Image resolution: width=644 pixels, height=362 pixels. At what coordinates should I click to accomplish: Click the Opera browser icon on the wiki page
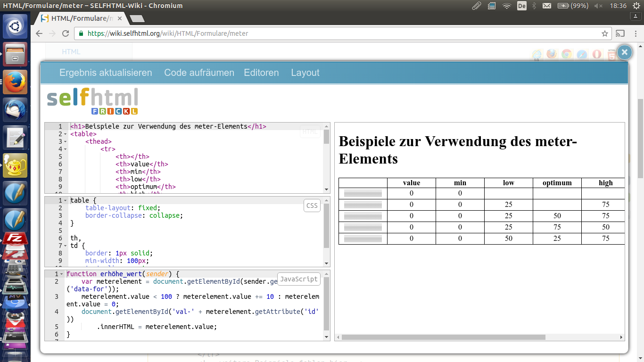(x=596, y=54)
